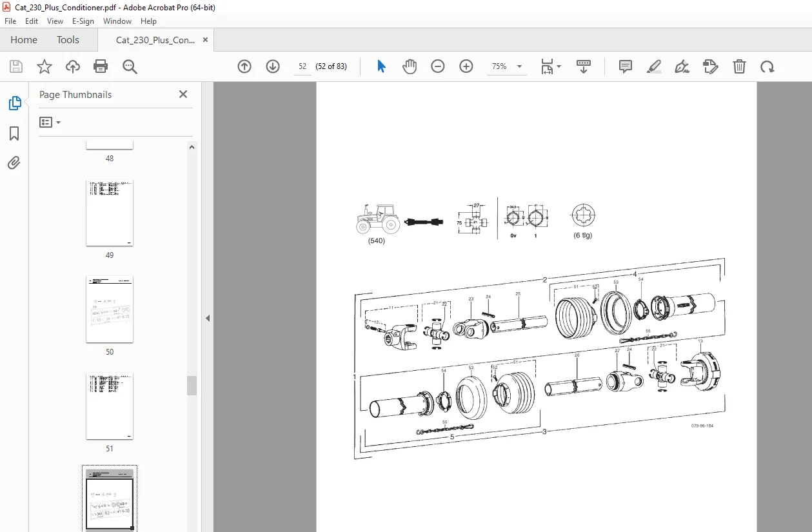The width and height of the screenshot is (812, 532).
Task: Click the scrolling mode keyboard icon
Action: click(584, 66)
